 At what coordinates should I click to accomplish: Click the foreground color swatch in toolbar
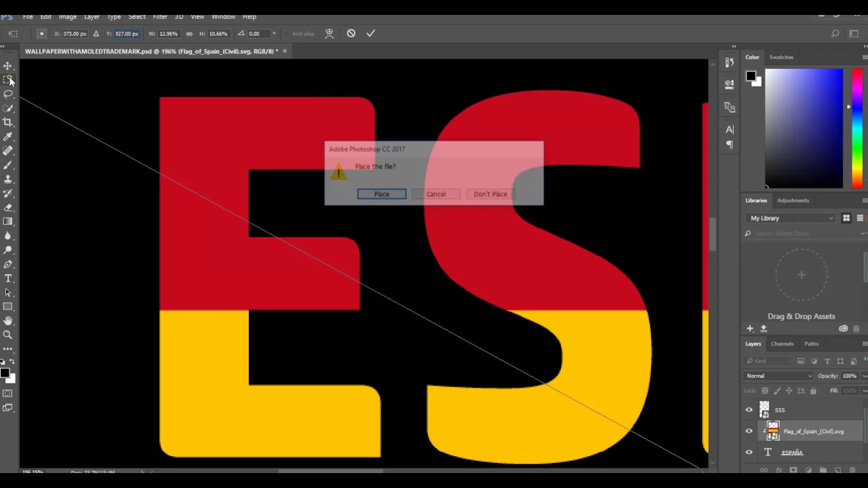(5, 373)
